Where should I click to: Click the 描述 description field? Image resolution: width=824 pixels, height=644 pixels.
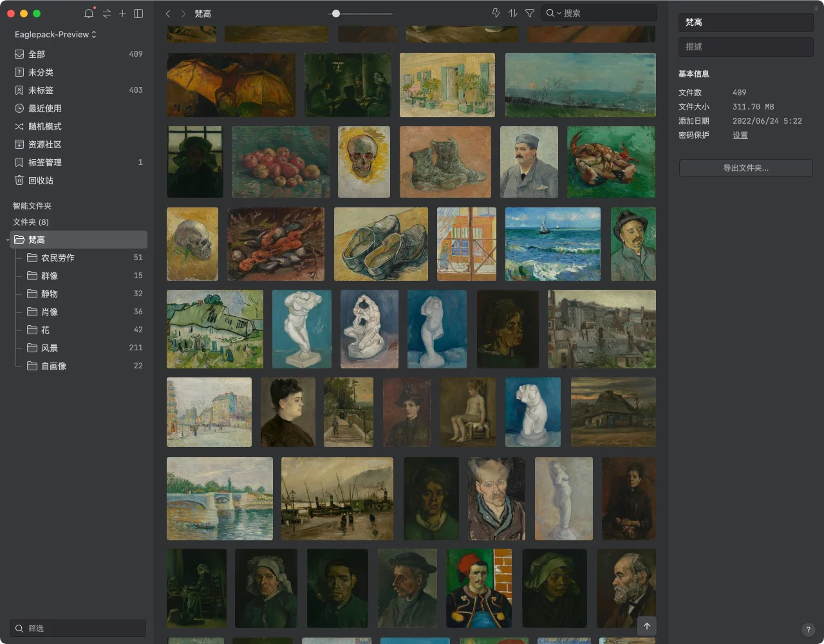[x=745, y=47]
